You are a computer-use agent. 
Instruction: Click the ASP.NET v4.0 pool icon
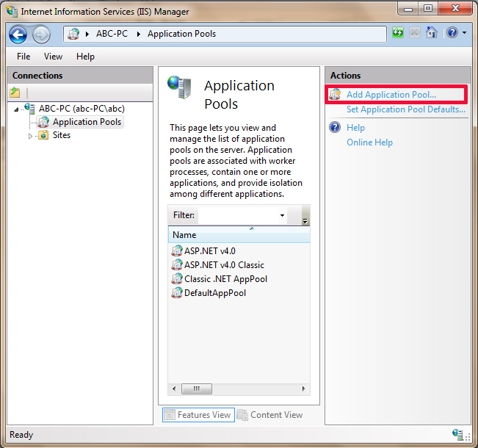click(x=177, y=251)
